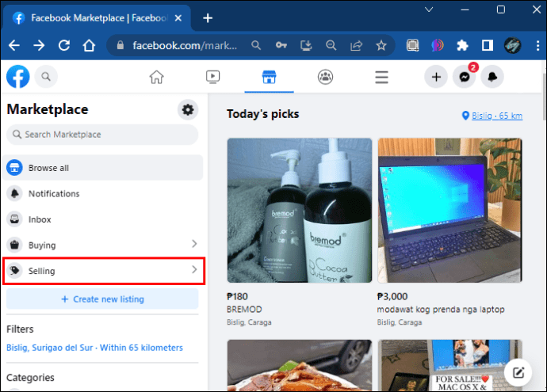Click the Search Marketplace field
Image resolution: width=547 pixels, height=392 pixels.
pyautogui.click(x=102, y=135)
